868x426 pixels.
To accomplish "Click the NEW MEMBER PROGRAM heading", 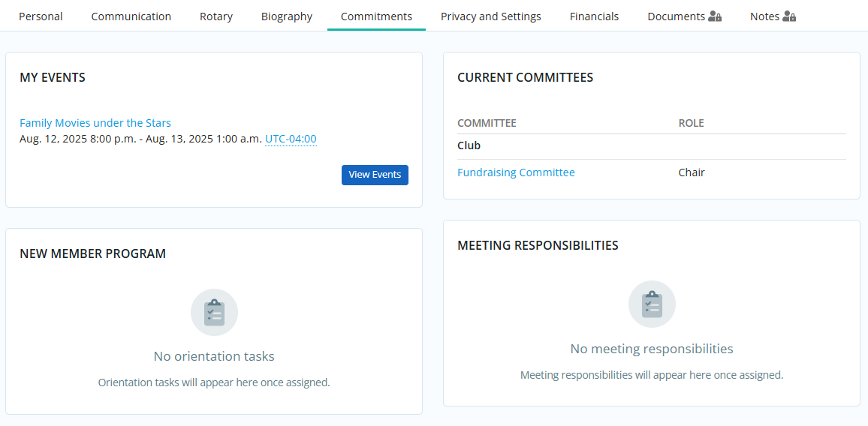I will 92,254.
